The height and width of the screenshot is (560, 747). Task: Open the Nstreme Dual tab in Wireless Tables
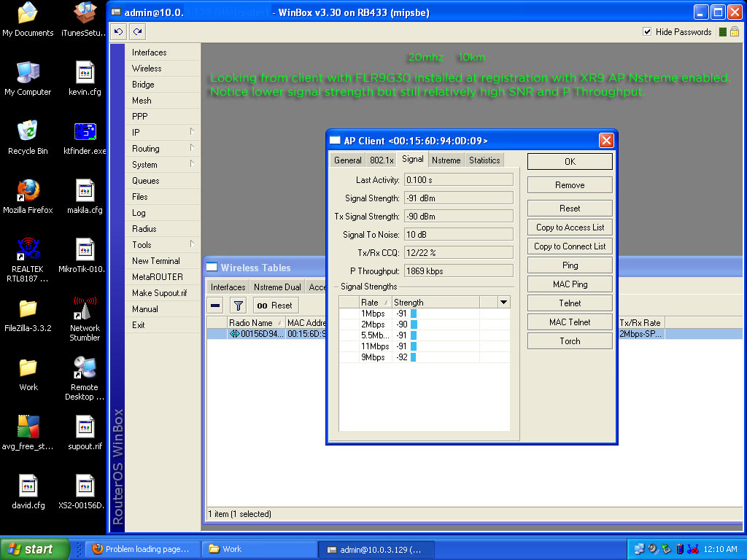[277, 287]
